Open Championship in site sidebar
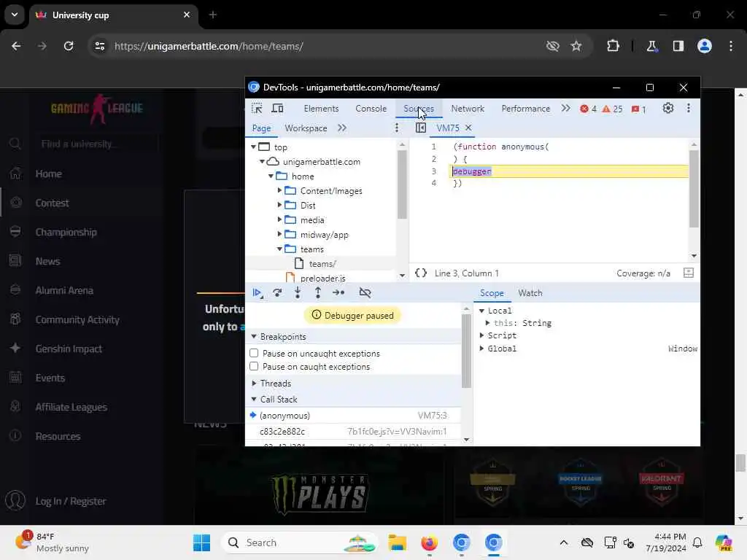 (66, 232)
